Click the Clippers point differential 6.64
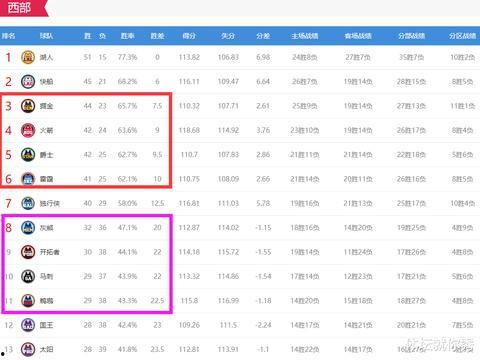This screenshot has height=360, width=480. pyautogui.click(x=263, y=82)
